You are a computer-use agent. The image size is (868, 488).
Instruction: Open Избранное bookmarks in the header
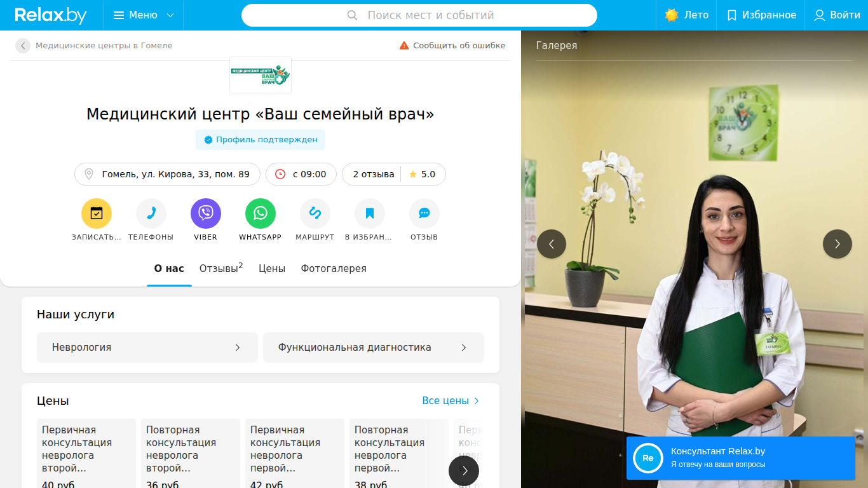761,15
